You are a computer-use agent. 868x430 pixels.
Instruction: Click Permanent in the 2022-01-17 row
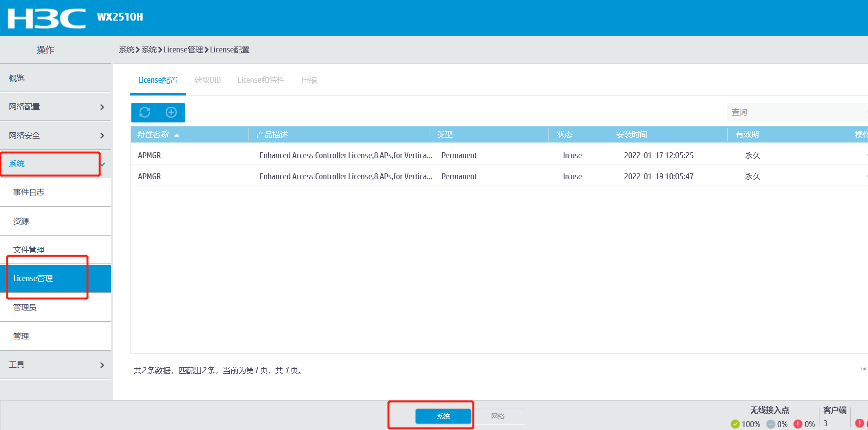tap(459, 156)
